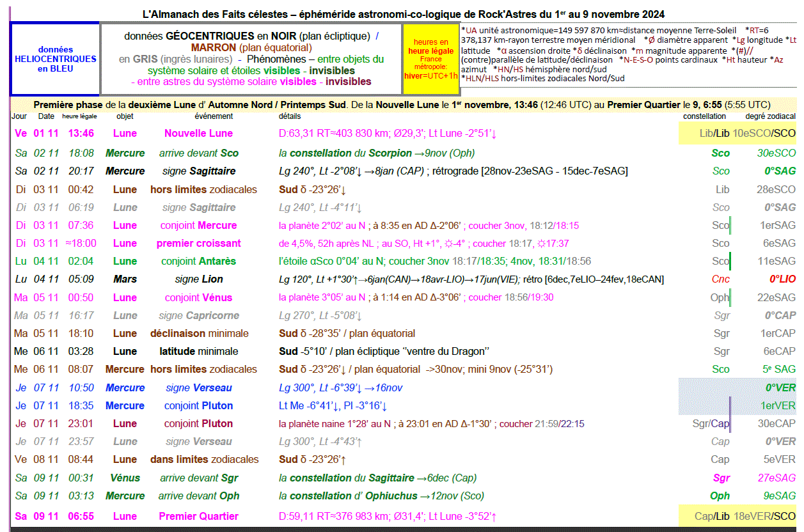The width and height of the screenshot is (804, 532).
Task: Click the 'D:59,11 RT≈376 983 km' details
Action: pos(388,517)
